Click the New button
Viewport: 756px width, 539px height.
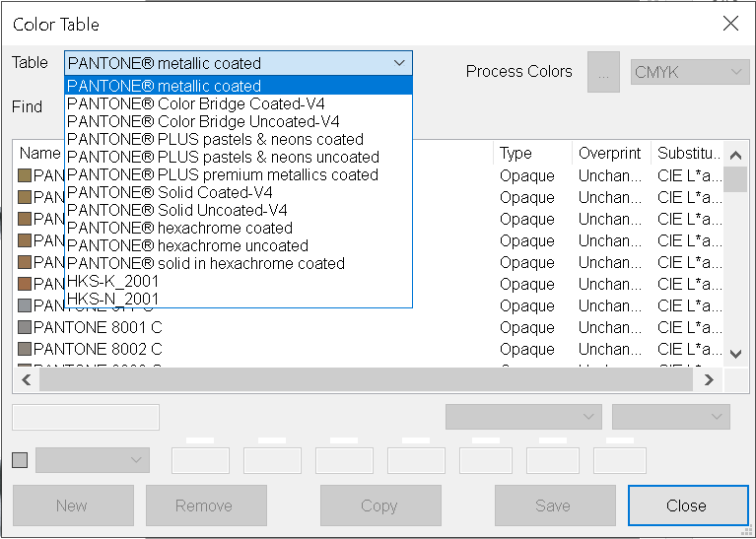(73, 505)
